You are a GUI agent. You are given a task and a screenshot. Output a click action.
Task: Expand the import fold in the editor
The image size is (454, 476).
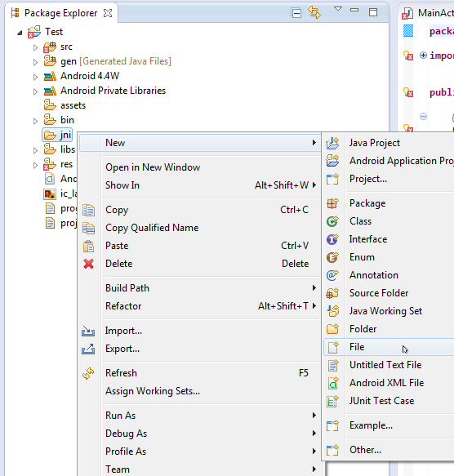[x=423, y=56]
